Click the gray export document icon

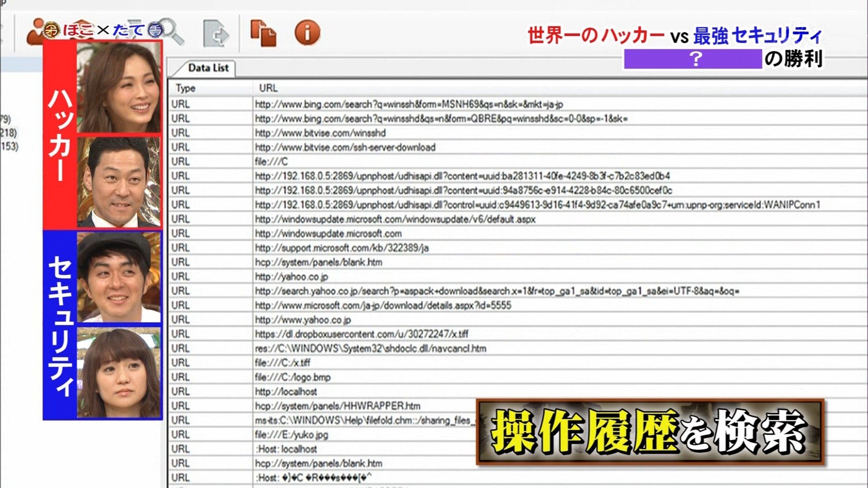(x=216, y=33)
